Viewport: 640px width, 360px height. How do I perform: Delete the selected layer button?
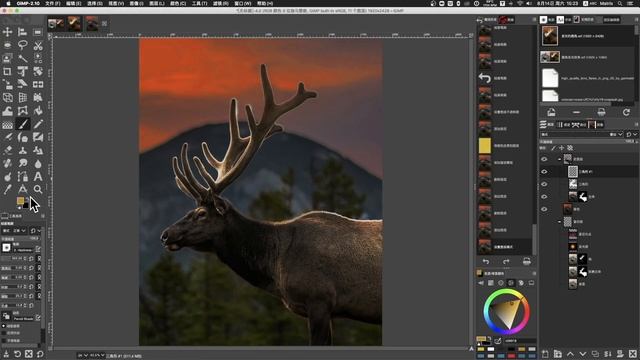(x=633, y=354)
